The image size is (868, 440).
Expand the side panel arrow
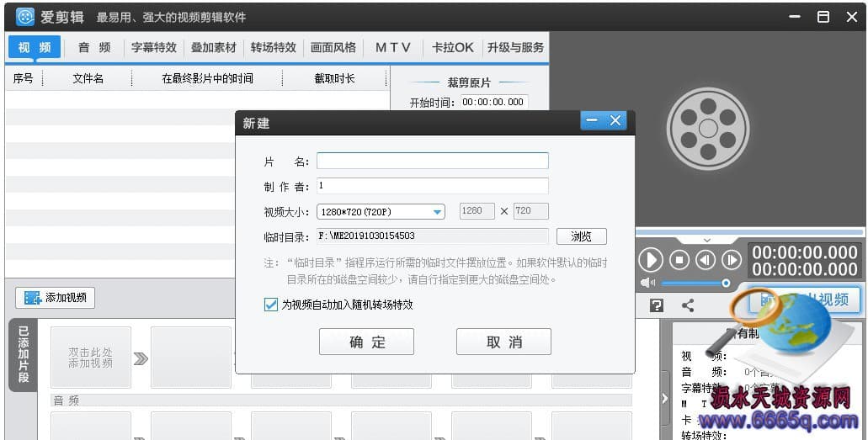665,398
